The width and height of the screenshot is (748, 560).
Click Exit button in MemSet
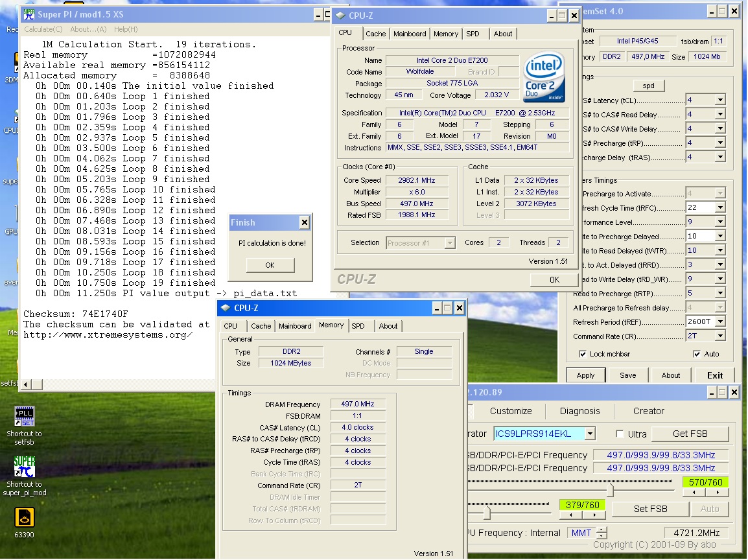click(714, 375)
